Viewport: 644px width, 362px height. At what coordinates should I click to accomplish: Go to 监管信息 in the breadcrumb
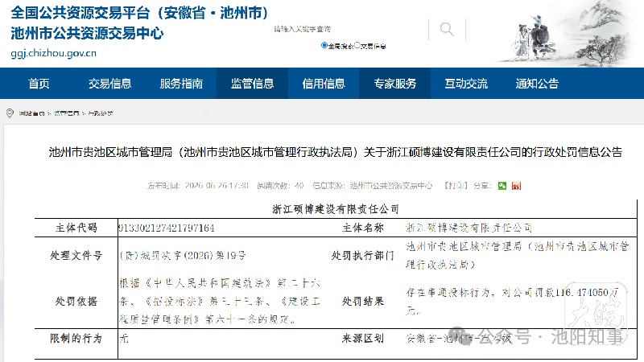pos(67,113)
